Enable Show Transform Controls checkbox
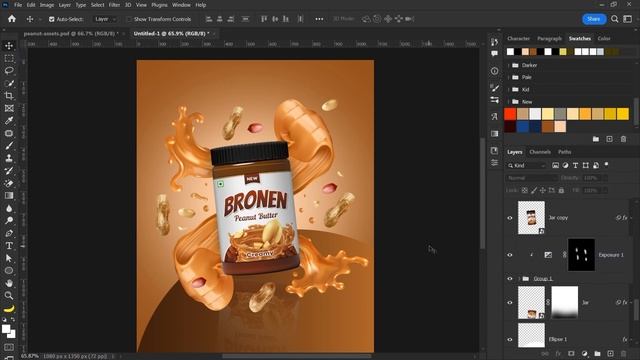The height and width of the screenshot is (360, 640). coord(129,19)
